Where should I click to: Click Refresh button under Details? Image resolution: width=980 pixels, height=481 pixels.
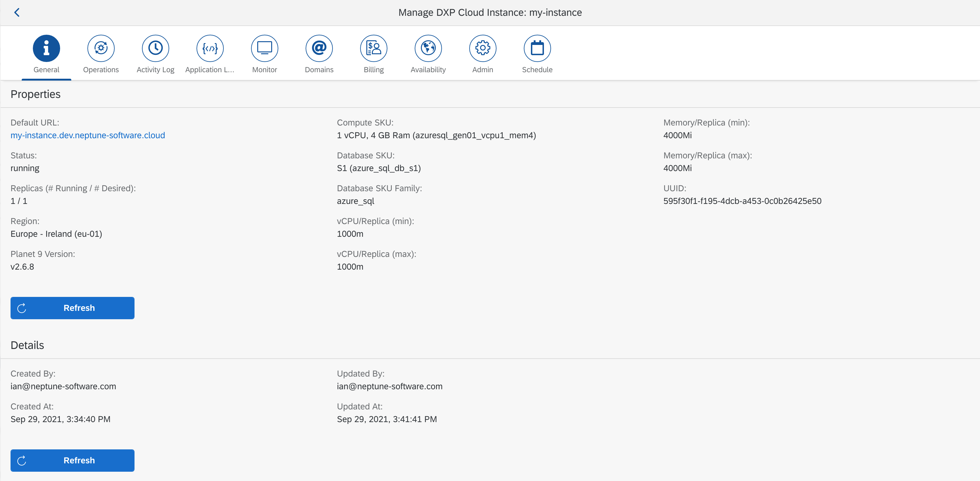click(72, 461)
